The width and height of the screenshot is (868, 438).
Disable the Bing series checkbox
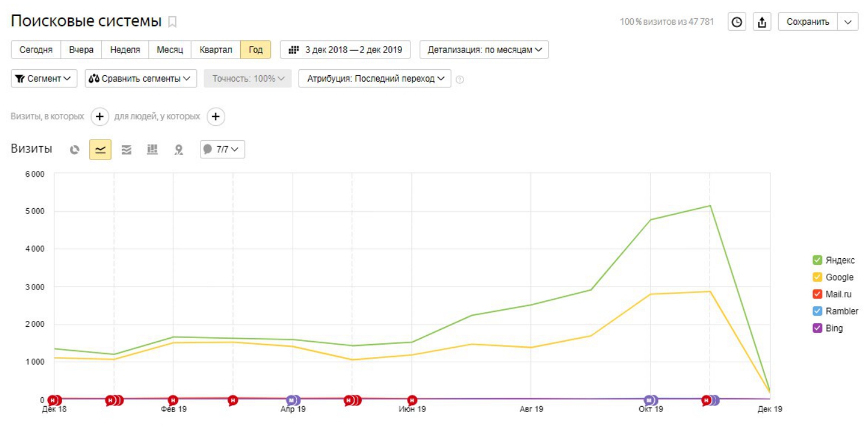pos(817,328)
